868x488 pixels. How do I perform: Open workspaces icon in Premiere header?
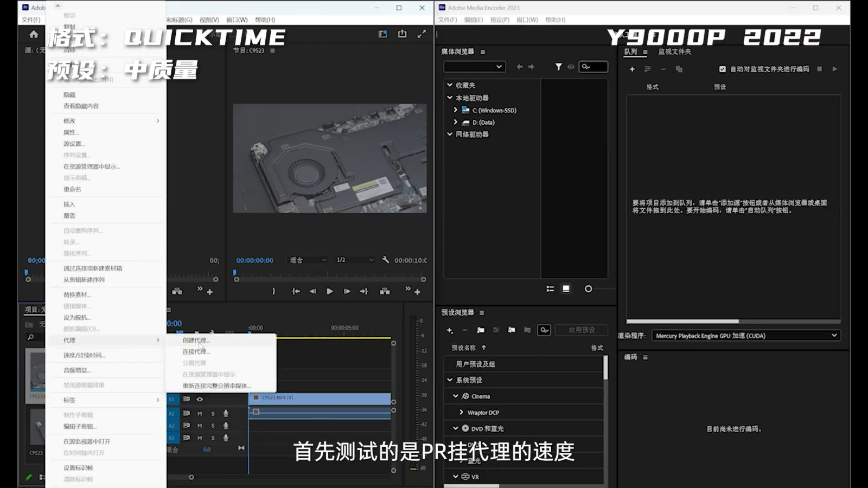pos(383,34)
